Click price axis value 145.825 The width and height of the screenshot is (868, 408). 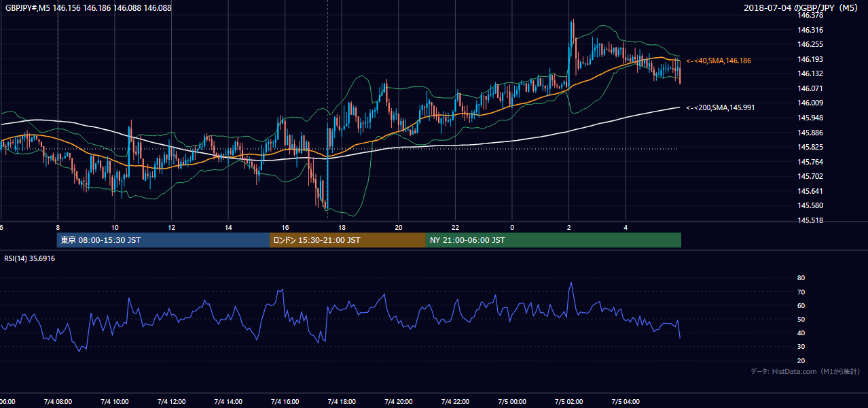pyautogui.click(x=810, y=147)
